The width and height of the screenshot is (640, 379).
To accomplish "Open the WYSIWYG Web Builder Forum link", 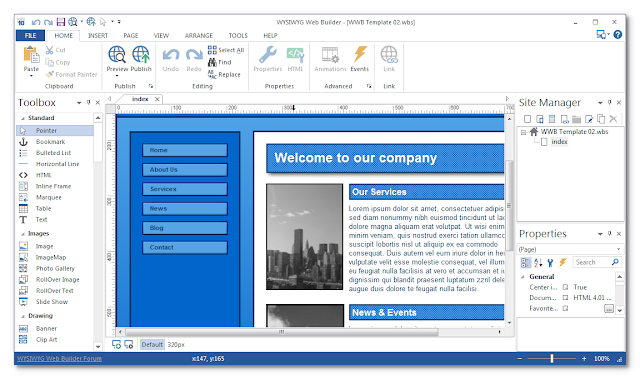I will (x=60, y=358).
